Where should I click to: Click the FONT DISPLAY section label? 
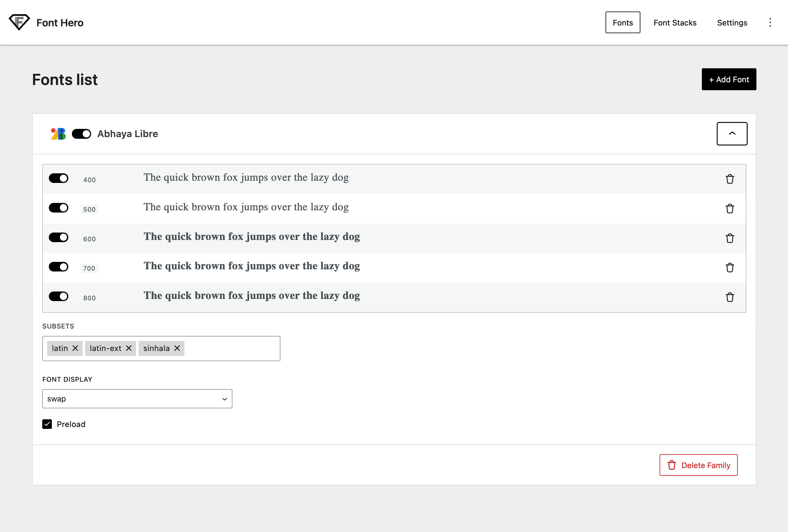coord(67,380)
